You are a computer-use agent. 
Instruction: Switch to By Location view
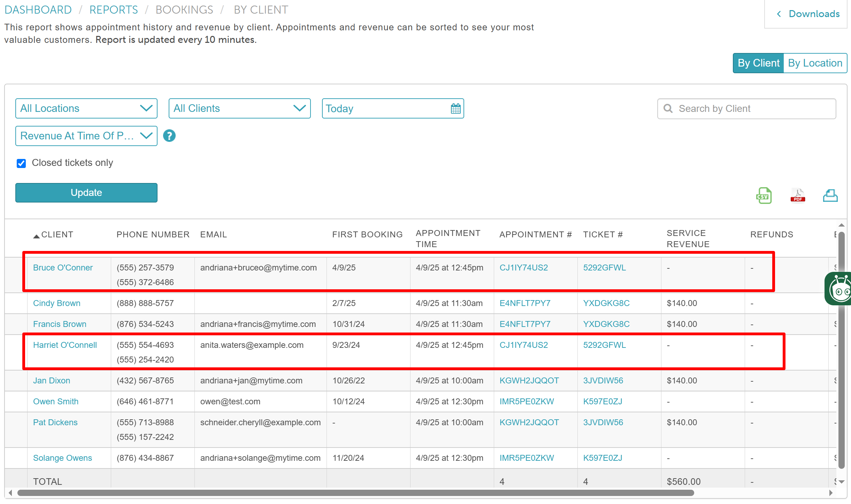815,63
